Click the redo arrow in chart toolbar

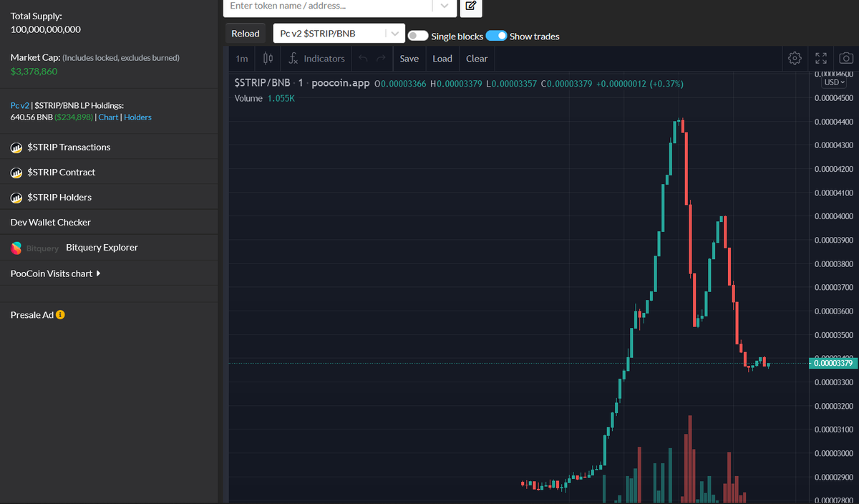381,59
